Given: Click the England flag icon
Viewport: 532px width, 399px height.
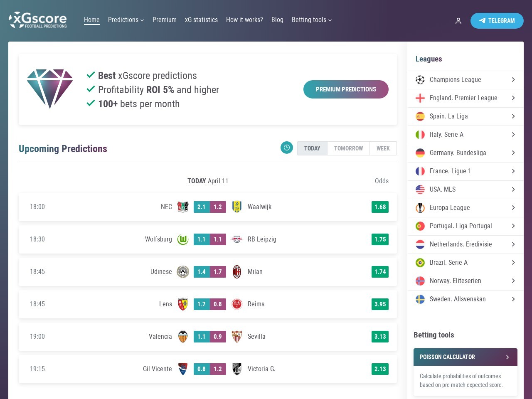Looking at the screenshot, I should point(420,98).
